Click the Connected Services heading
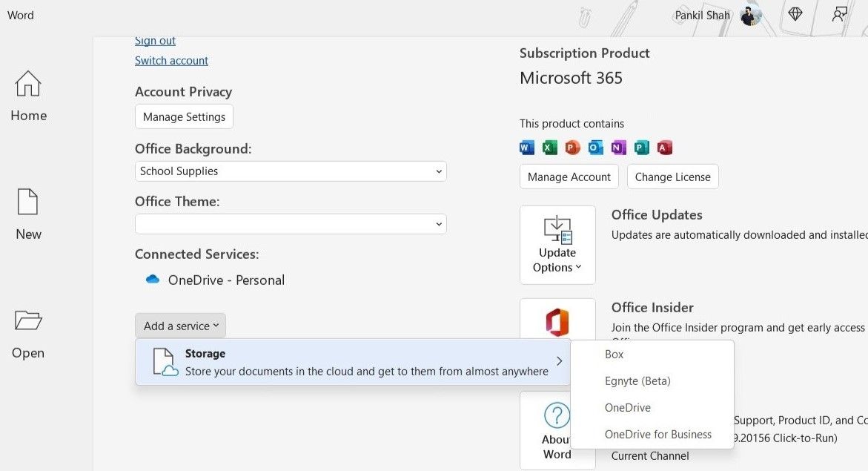 (x=196, y=254)
